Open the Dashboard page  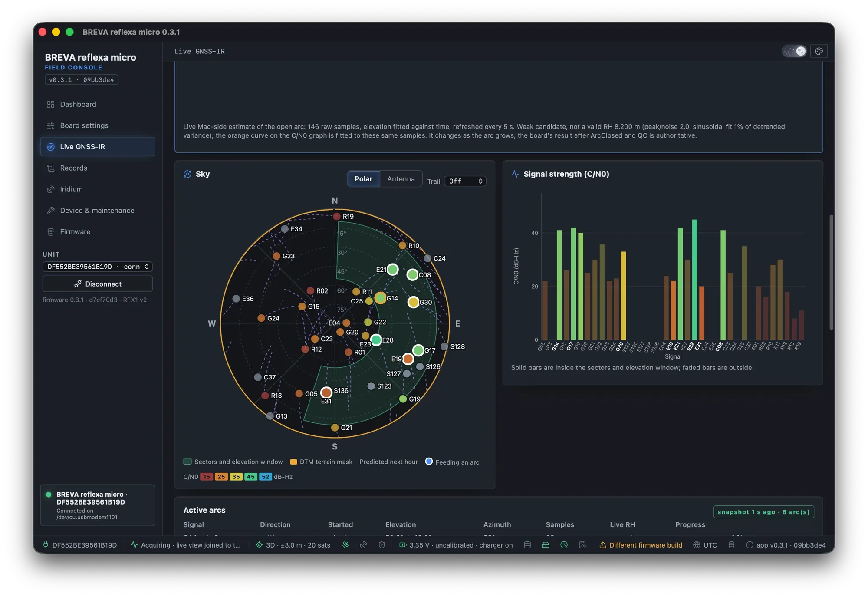[x=97, y=104]
